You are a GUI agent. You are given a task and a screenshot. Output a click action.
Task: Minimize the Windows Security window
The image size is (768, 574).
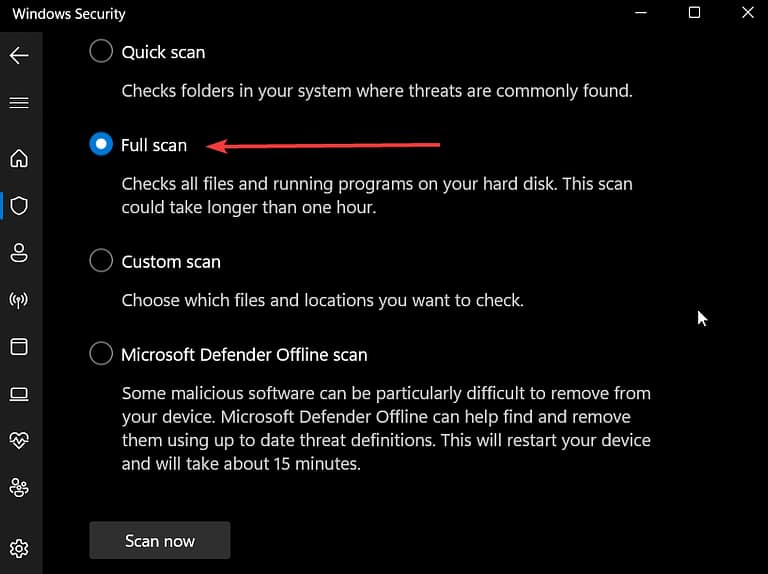point(641,13)
